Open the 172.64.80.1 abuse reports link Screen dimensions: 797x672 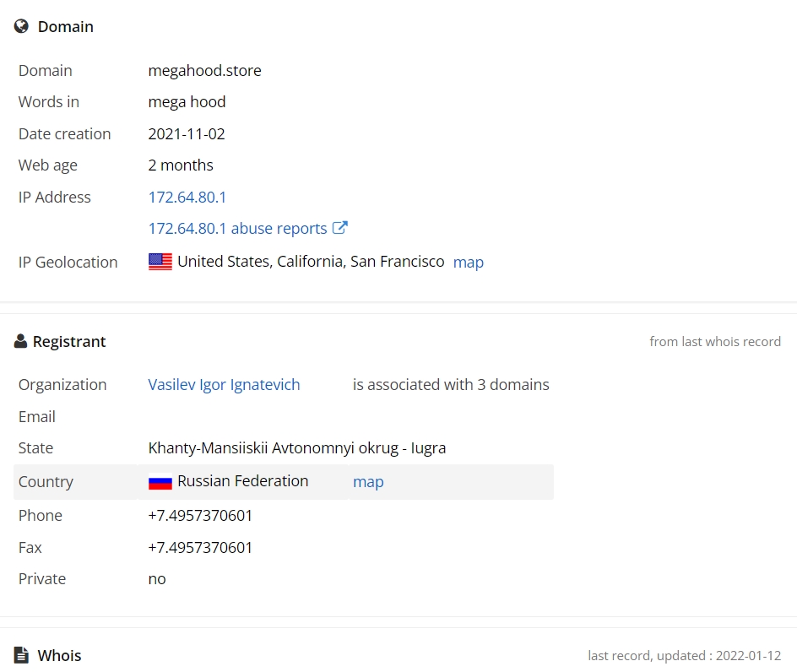pyautogui.click(x=237, y=229)
